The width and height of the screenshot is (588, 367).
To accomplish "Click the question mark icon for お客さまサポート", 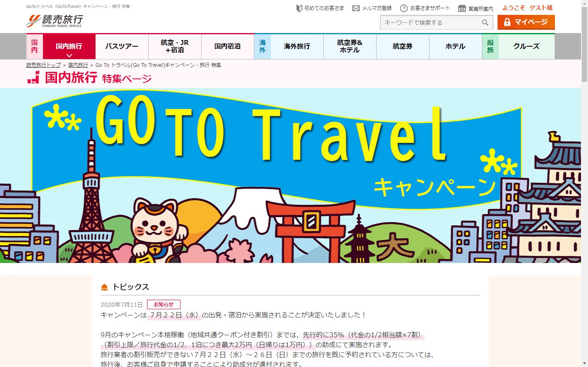I will (404, 8).
